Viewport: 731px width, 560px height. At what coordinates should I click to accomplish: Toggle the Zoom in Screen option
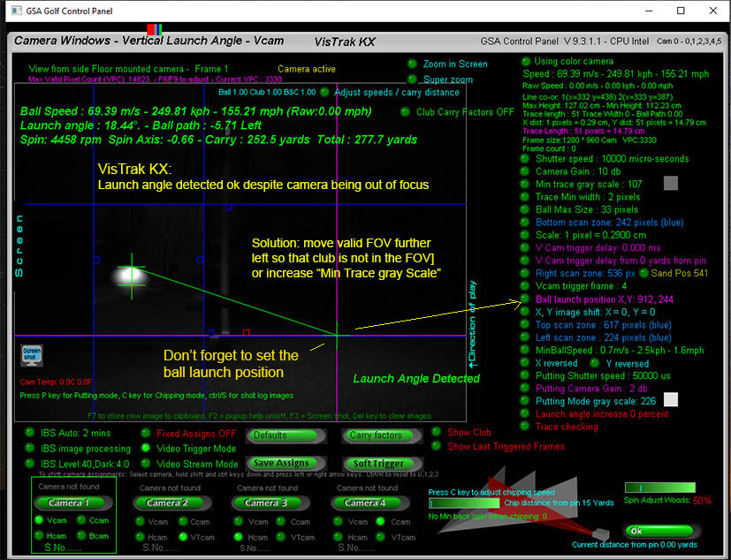(412, 64)
